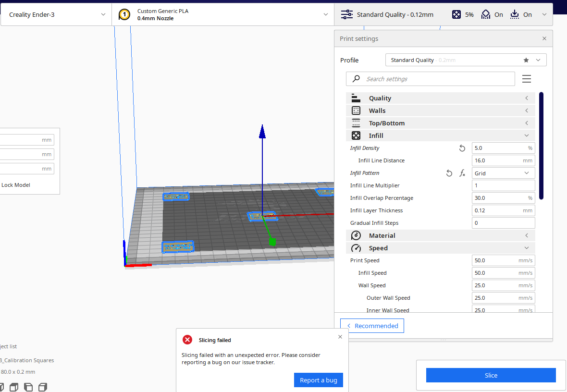Click the adhesion On icon in header

[514, 14]
